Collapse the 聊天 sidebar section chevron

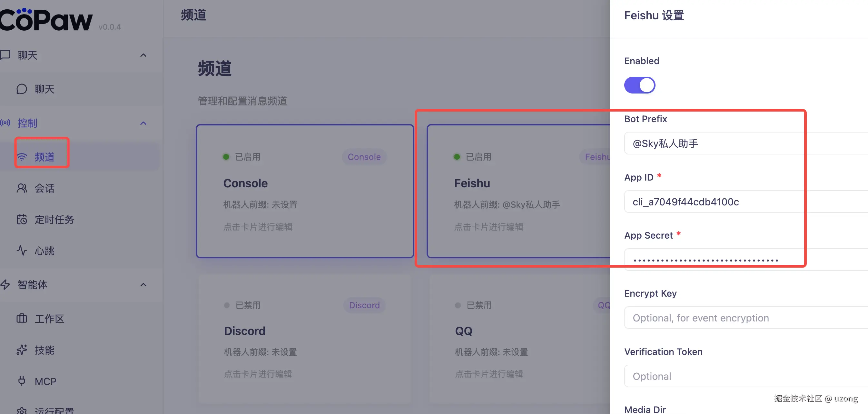pos(143,55)
